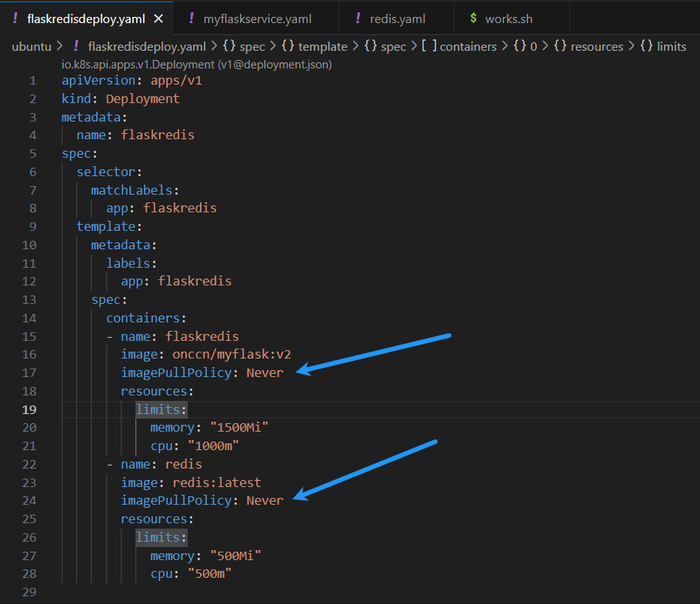Select the limits breadcrumb item
Screen dimensions: 700x604
[672, 46]
